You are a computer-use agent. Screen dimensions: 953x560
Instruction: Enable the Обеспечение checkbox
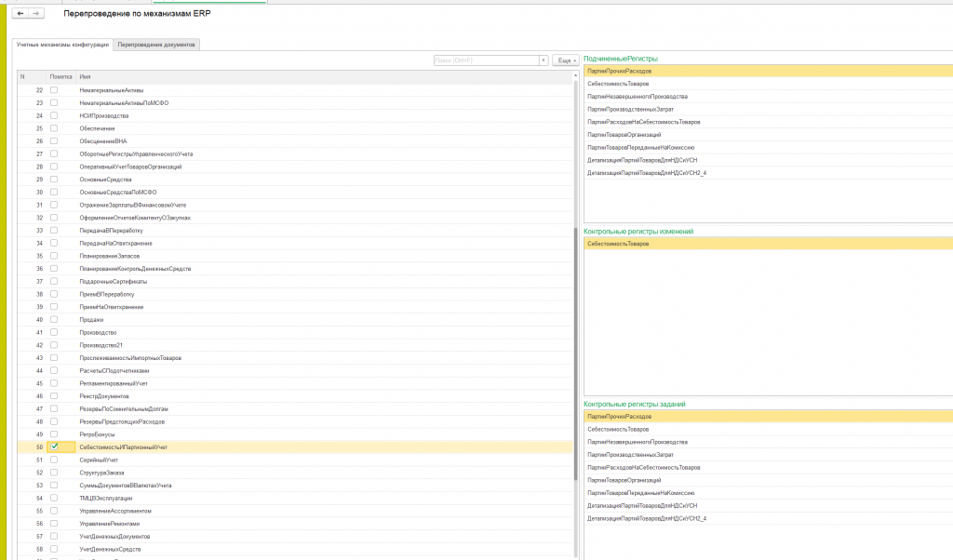pos(54,128)
